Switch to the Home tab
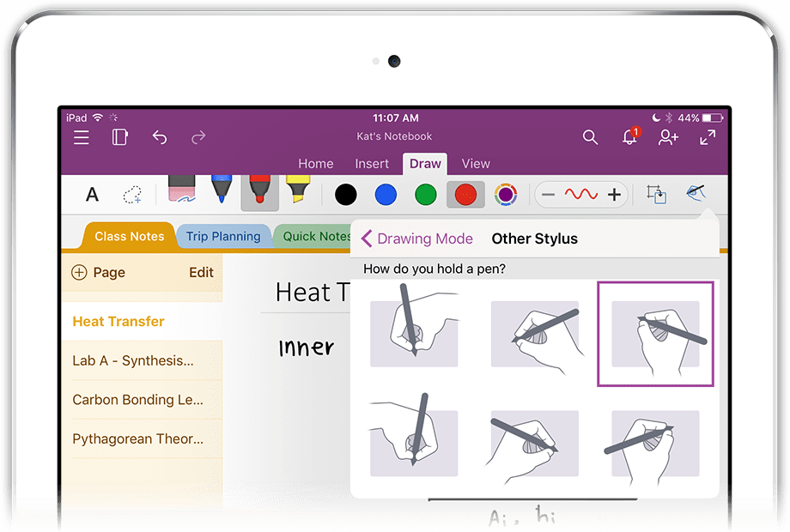Screen dimensions: 790x532 (x=316, y=164)
